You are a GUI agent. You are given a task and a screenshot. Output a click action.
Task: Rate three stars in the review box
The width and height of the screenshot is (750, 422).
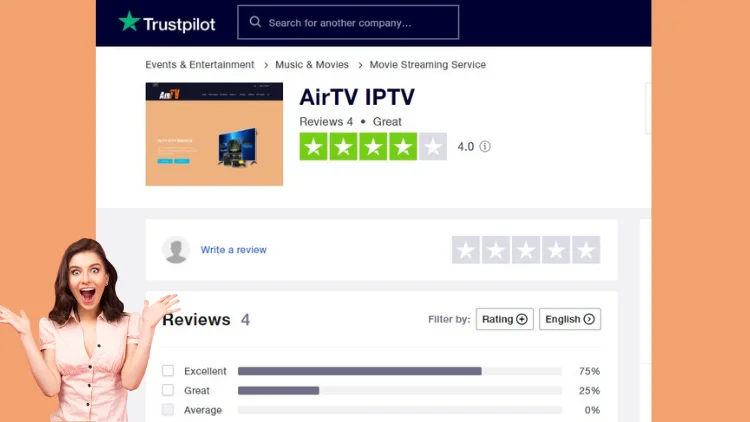[x=526, y=250]
